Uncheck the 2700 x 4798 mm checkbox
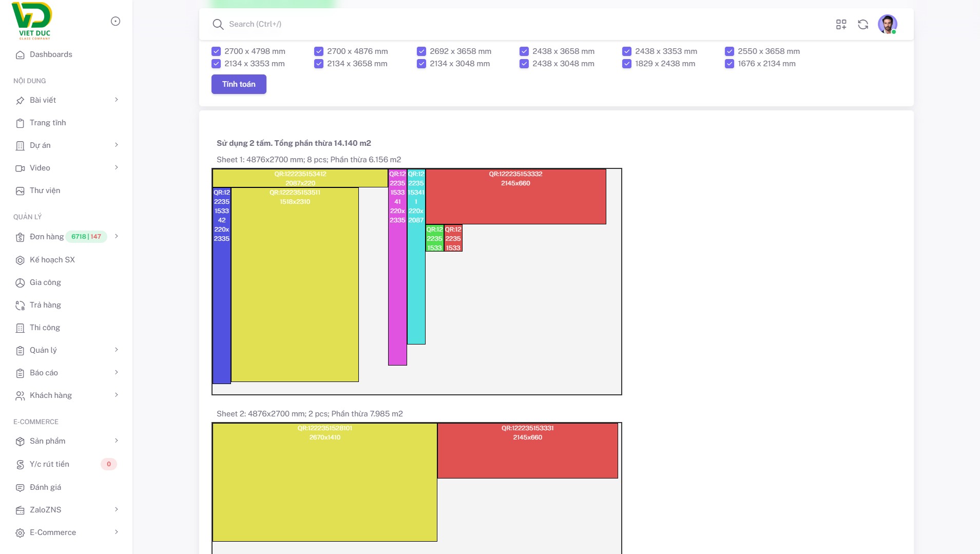 pyautogui.click(x=216, y=51)
